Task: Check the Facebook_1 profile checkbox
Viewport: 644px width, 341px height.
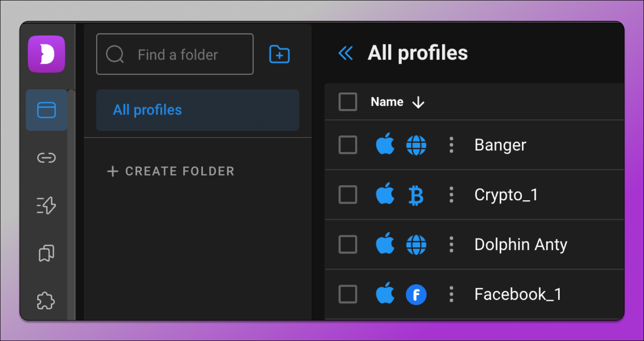Action: tap(348, 294)
